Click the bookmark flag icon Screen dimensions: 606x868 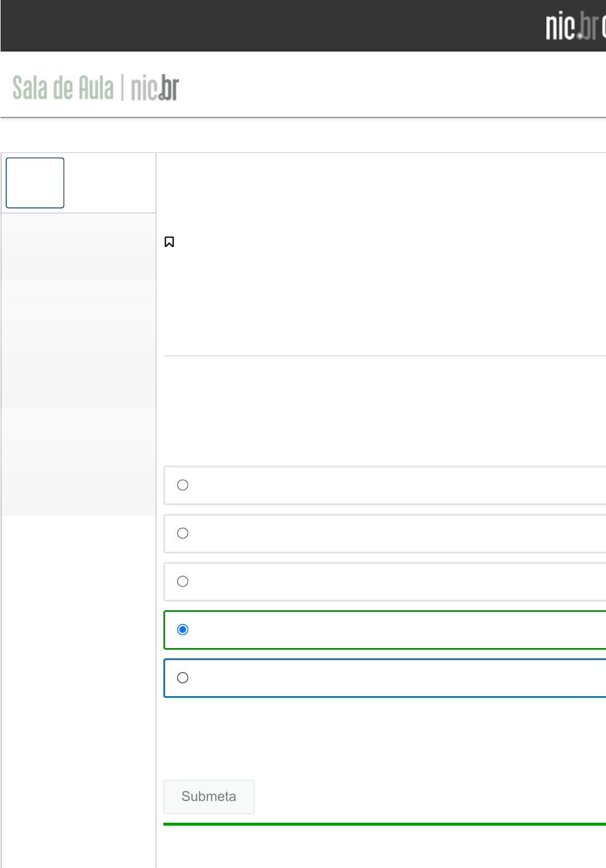169,242
